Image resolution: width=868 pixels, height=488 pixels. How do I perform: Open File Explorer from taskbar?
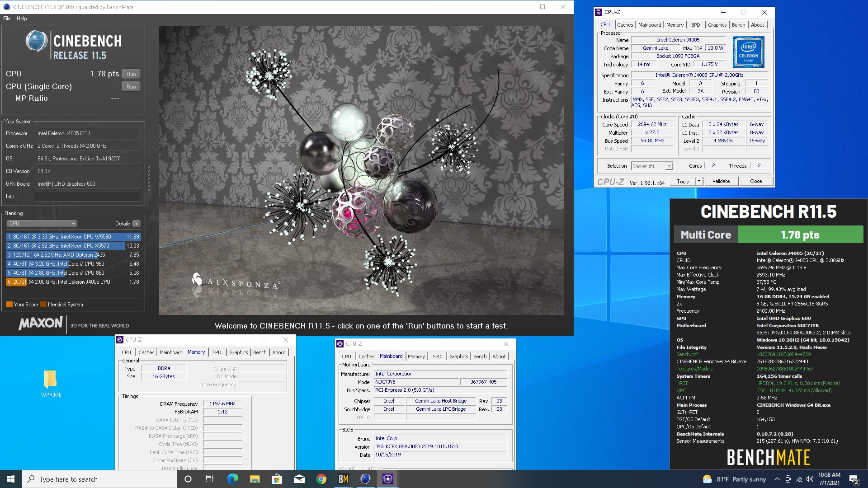pyautogui.click(x=255, y=479)
